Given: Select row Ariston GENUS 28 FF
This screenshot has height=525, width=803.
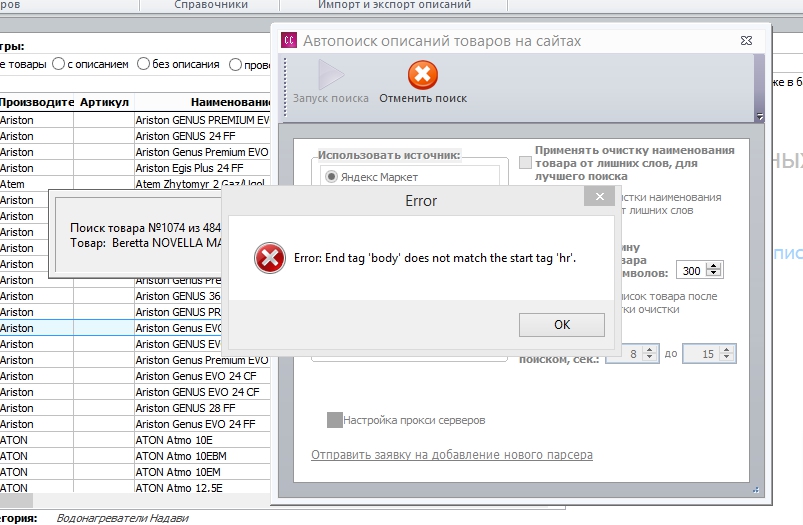Looking at the screenshot, I should 135,408.
